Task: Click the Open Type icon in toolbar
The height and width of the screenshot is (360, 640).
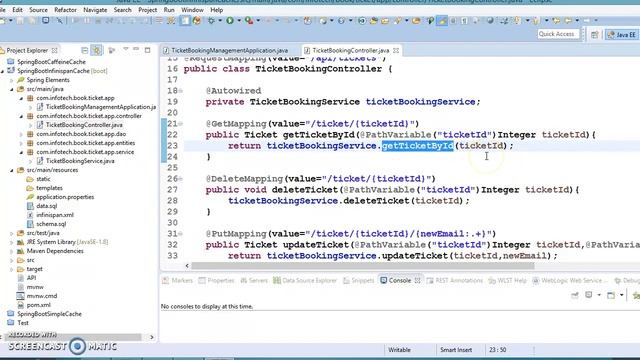Action: coord(373,20)
